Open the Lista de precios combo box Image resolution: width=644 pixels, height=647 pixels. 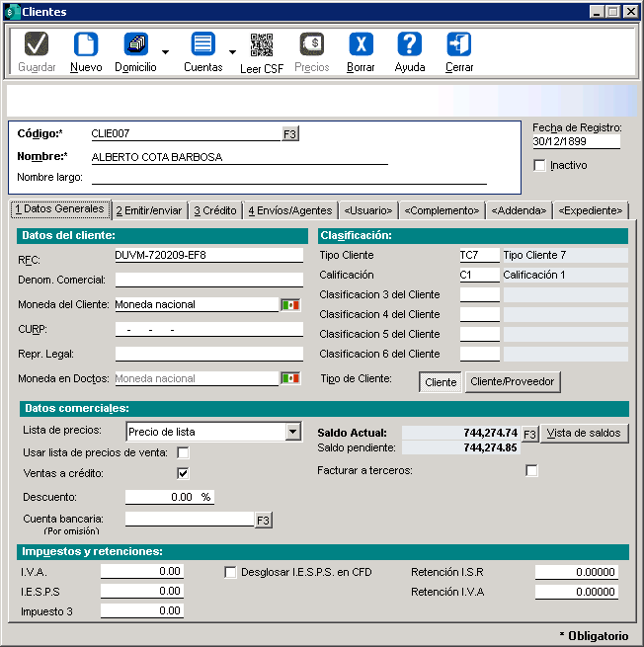coord(214,432)
